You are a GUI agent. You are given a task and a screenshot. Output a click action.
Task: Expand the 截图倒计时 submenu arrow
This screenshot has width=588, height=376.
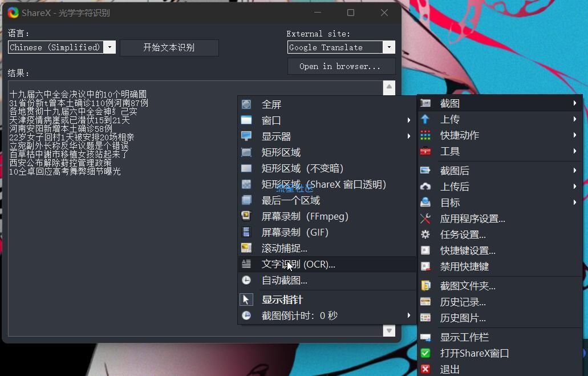409,316
